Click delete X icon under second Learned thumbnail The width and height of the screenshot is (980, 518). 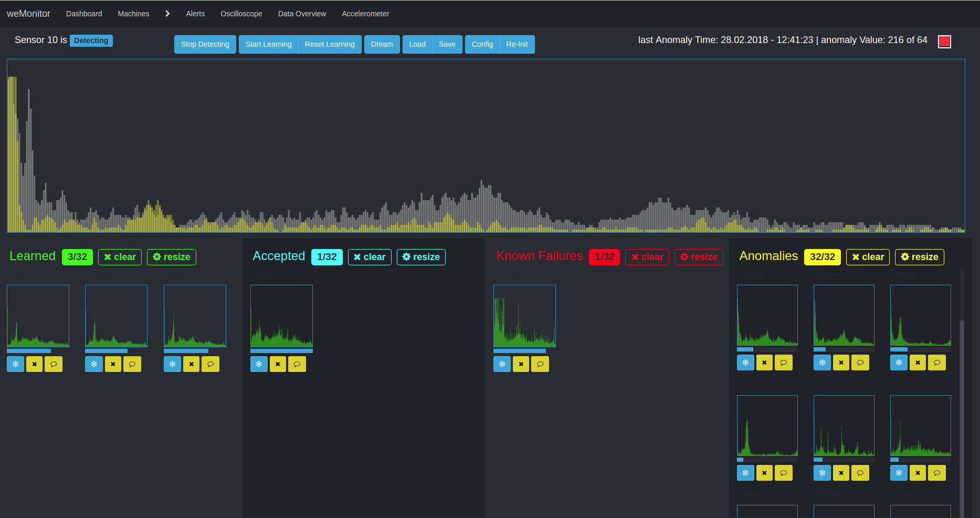tap(113, 364)
